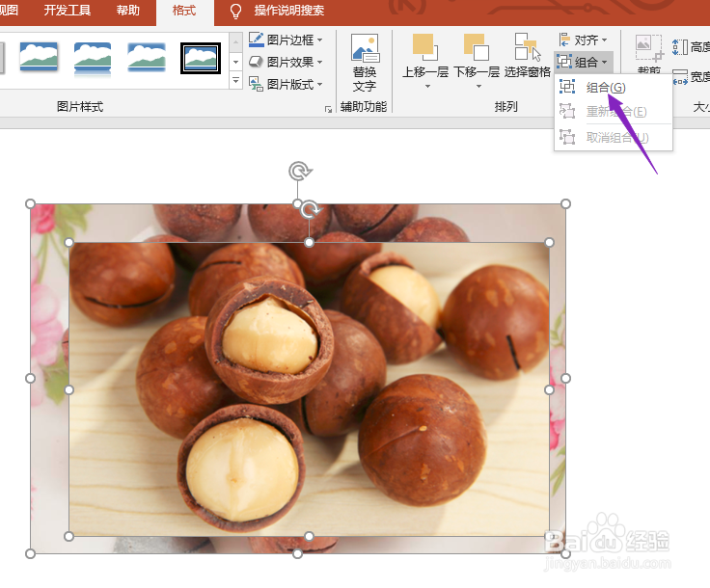
Task: Open the 图片边框 dropdown arrow
Action: point(319,40)
